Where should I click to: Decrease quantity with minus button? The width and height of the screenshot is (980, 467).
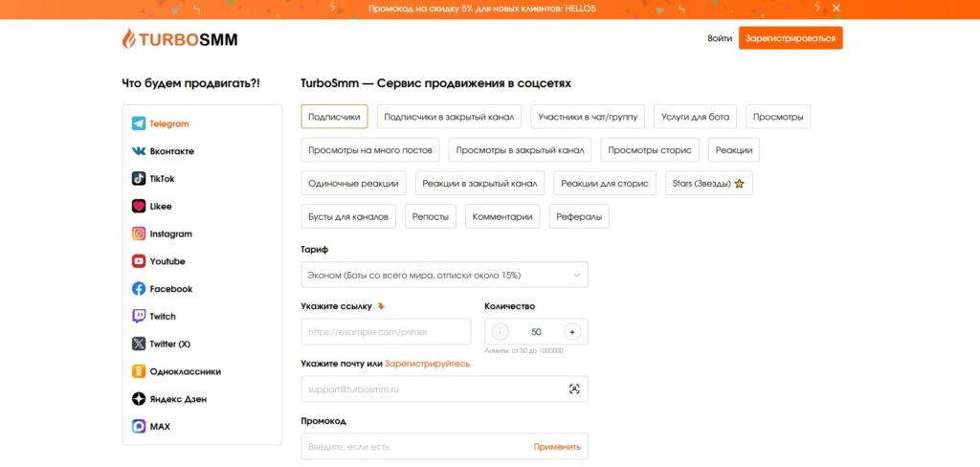click(500, 332)
